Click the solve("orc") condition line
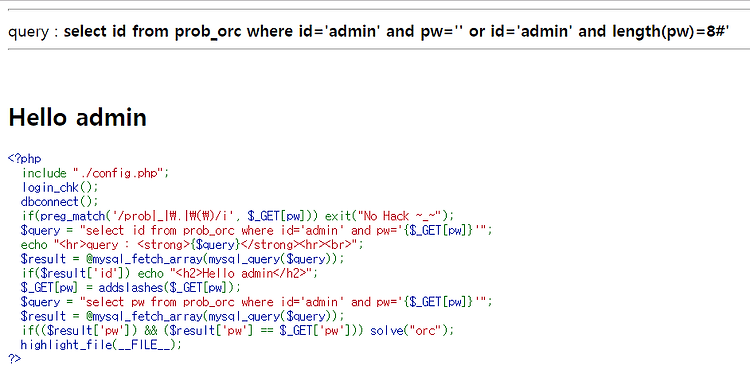This screenshot has height=377, width=750. click(238, 331)
